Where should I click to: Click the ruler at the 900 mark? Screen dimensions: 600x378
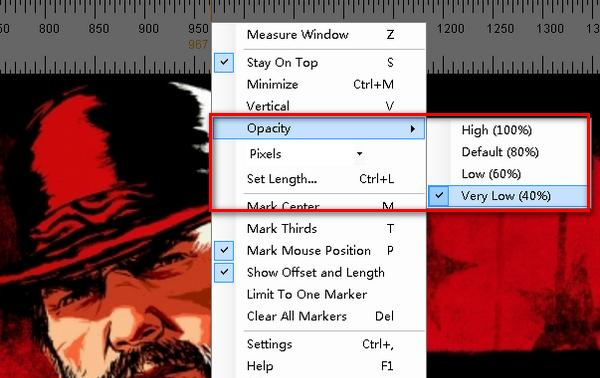click(x=148, y=29)
